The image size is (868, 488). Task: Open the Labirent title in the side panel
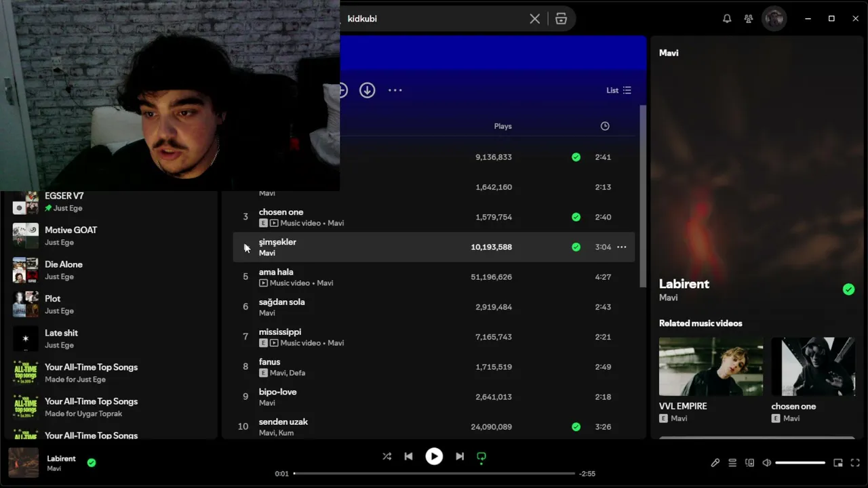tap(684, 284)
